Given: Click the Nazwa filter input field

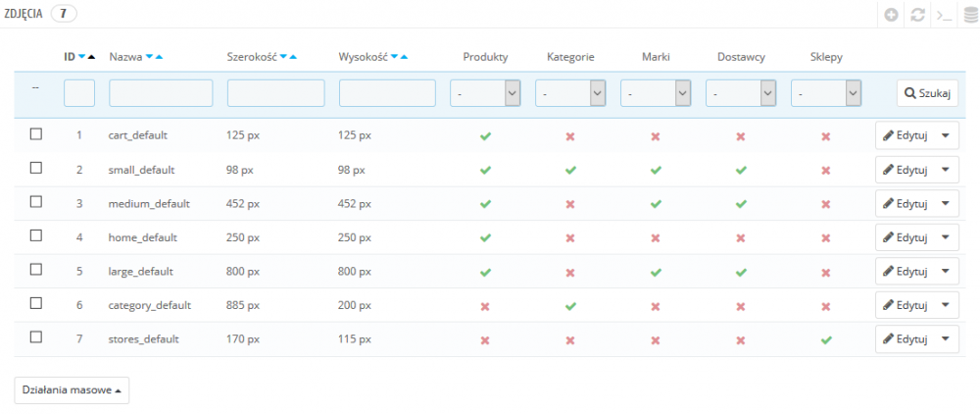Looking at the screenshot, I should [161, 93].
